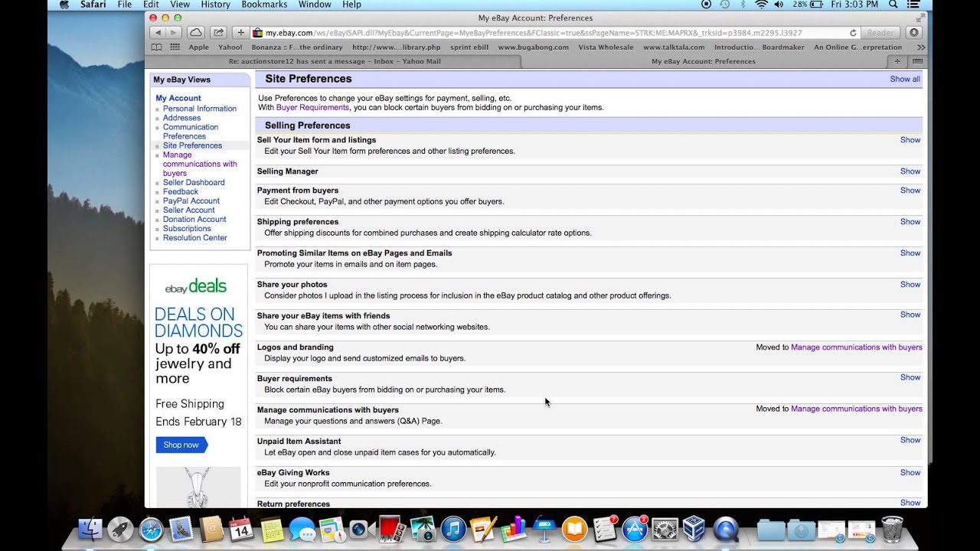Show Shipping preferences options

(x=910, y=222)
